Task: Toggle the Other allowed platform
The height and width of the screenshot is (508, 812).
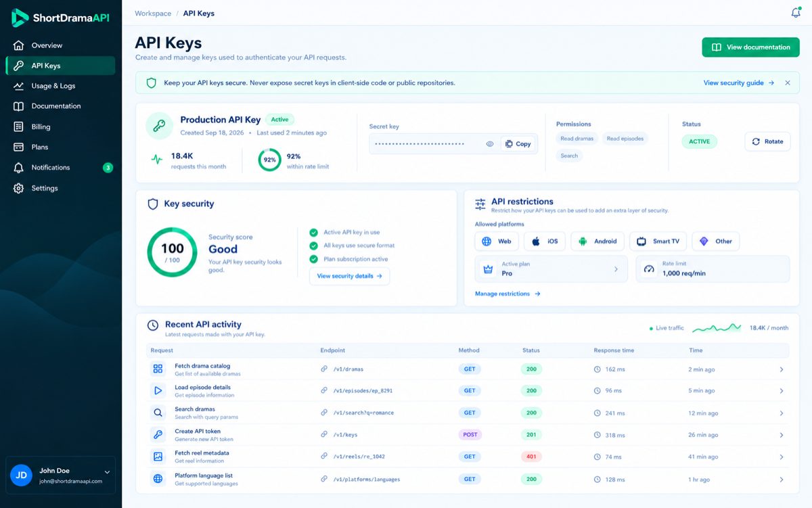Action: (x=716, y=241)
